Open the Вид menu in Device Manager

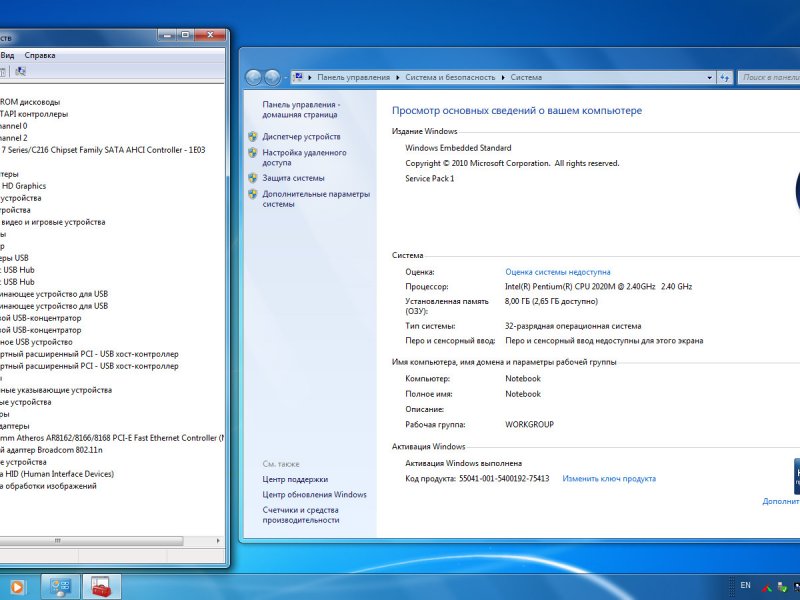(7, 55)
